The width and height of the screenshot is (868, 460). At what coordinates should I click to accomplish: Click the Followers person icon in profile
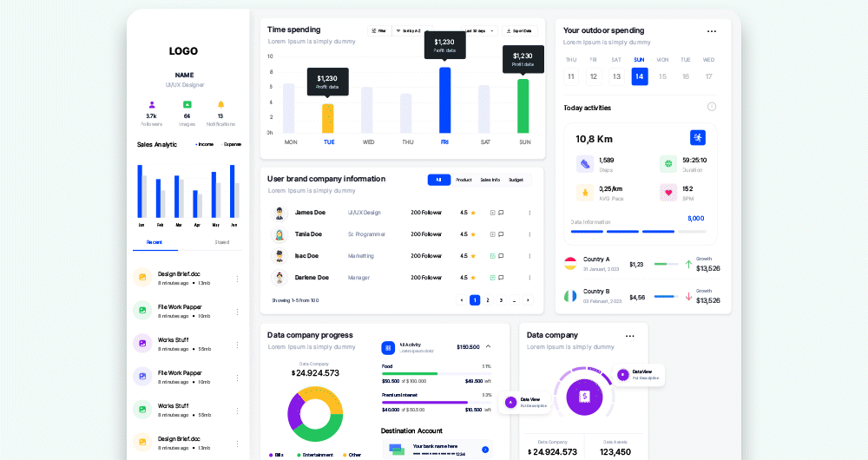[x=152, y=105]
